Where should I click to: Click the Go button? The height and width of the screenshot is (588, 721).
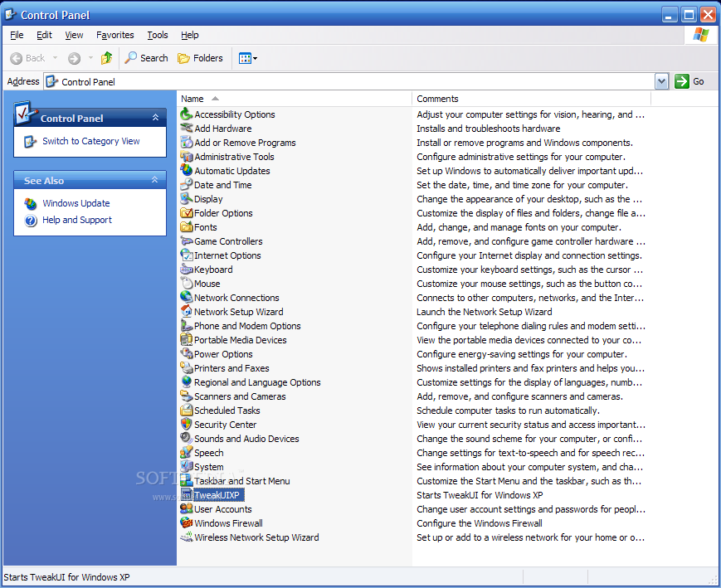coord(689,81)
